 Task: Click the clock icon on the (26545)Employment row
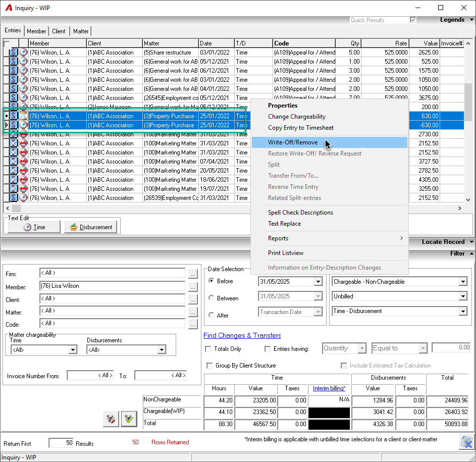tap(23, 98)
